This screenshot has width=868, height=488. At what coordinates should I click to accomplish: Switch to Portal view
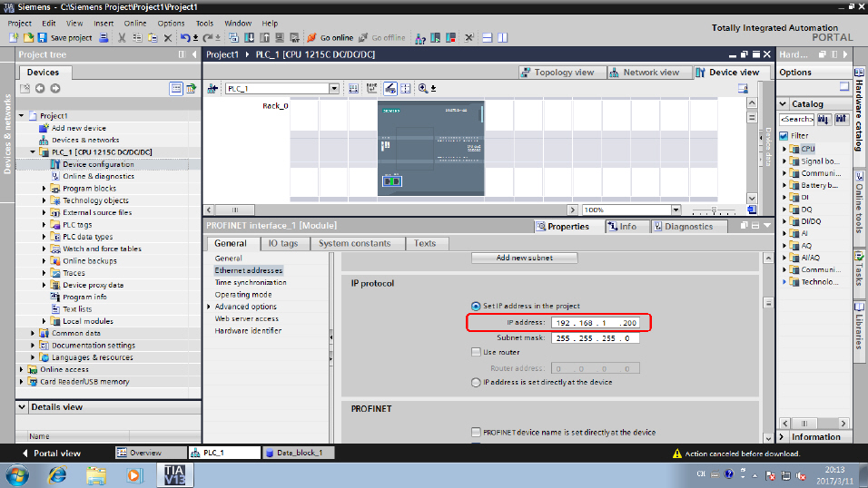tap(51, 454)
